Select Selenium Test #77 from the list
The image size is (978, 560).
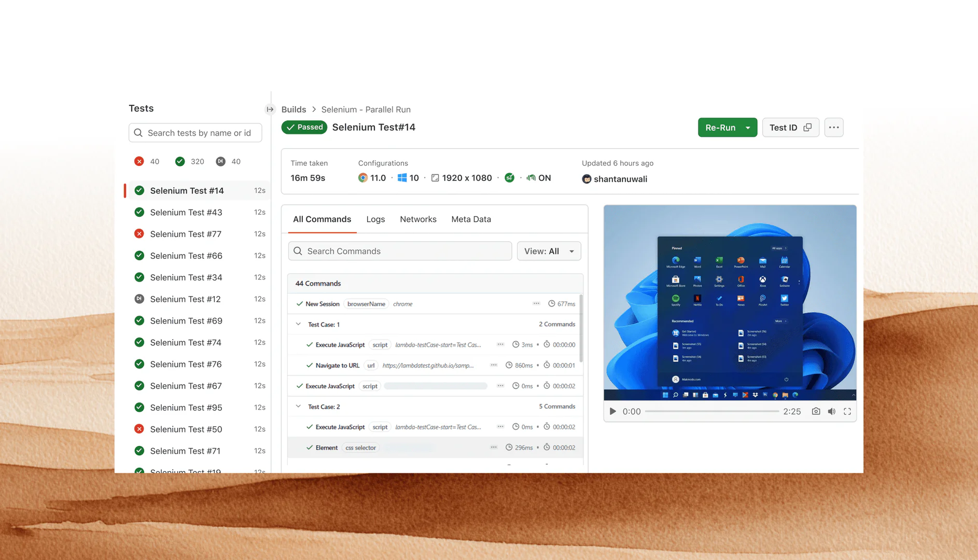(186, 234)
